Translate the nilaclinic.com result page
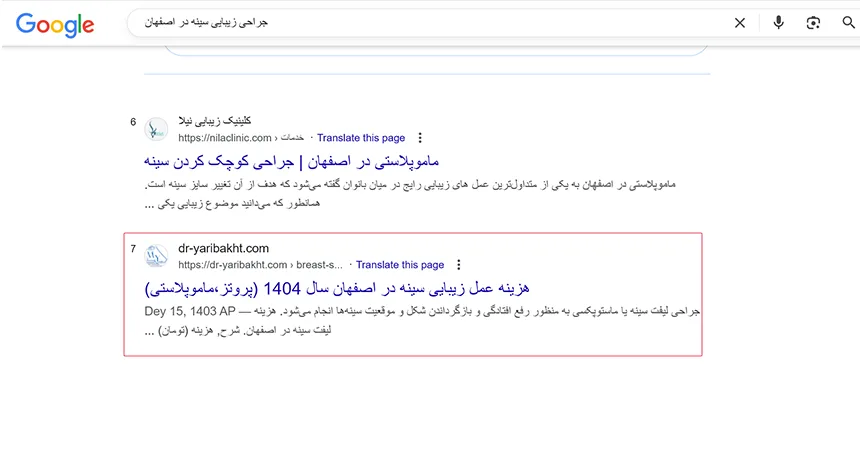Image resolution: width=860 pixels, height=458 pixels. click(x=361, y=138)
